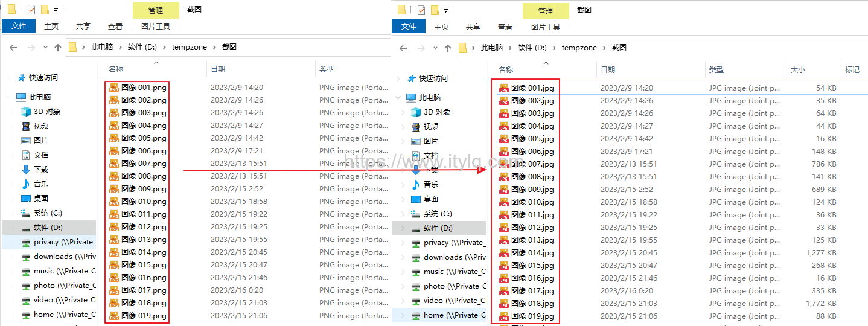This screenshot has height=326, width=868.
Task: Select downloads network drive in left window sidebar
Action: click(x=49, y=257)
